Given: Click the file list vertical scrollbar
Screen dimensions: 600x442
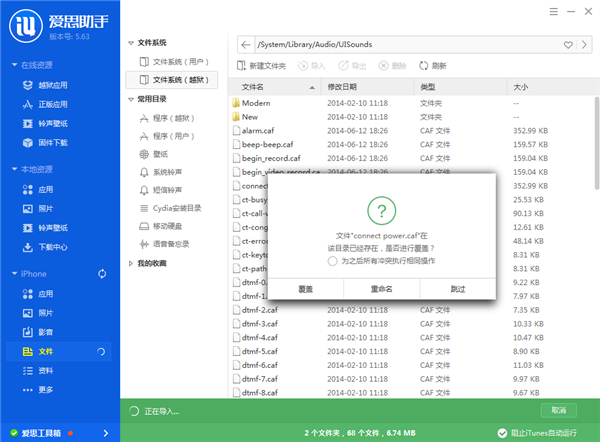Looking at the screenshot, I should [x=597, y=144].
